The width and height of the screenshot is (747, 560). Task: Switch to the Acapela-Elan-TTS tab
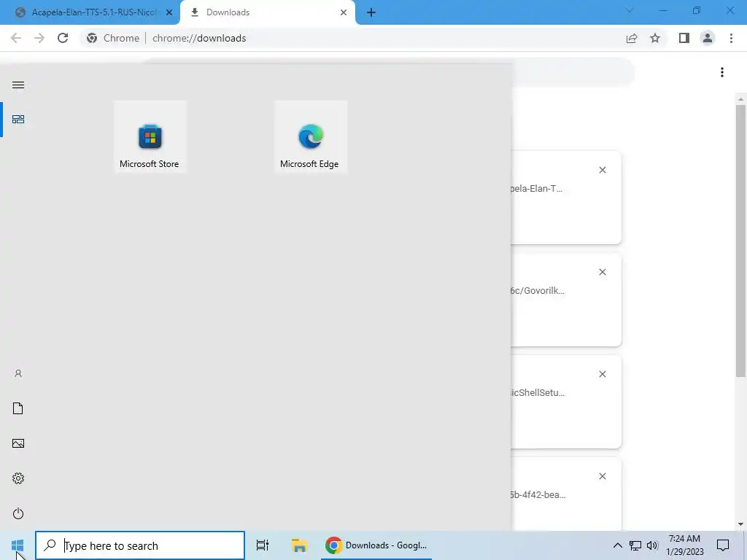(x=90, y=12)
